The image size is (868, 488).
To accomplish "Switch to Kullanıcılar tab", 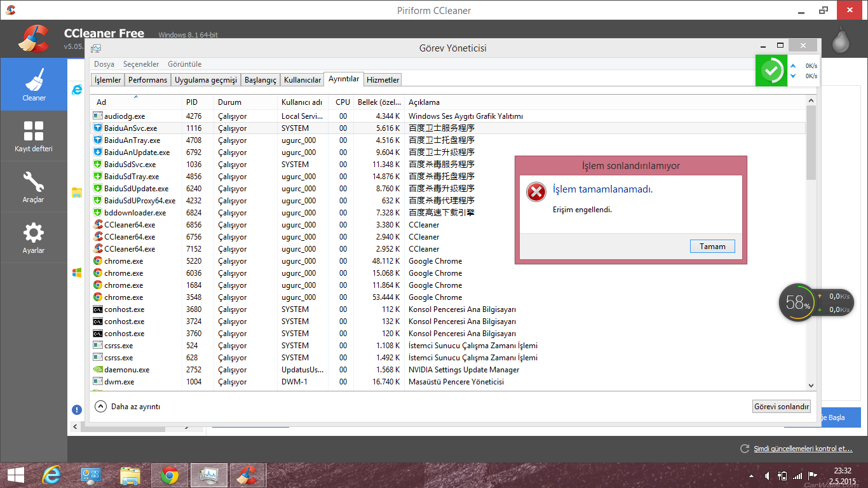I will 302,79.
